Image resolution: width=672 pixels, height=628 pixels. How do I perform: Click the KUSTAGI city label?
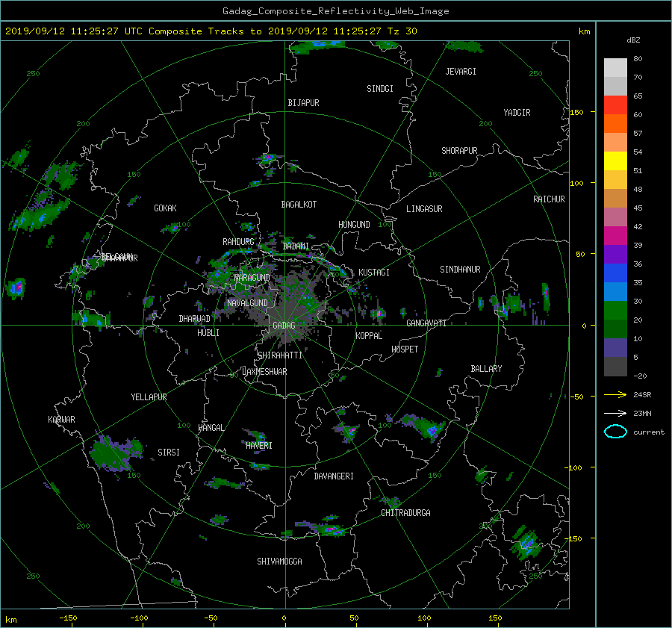tap(374, 273)
